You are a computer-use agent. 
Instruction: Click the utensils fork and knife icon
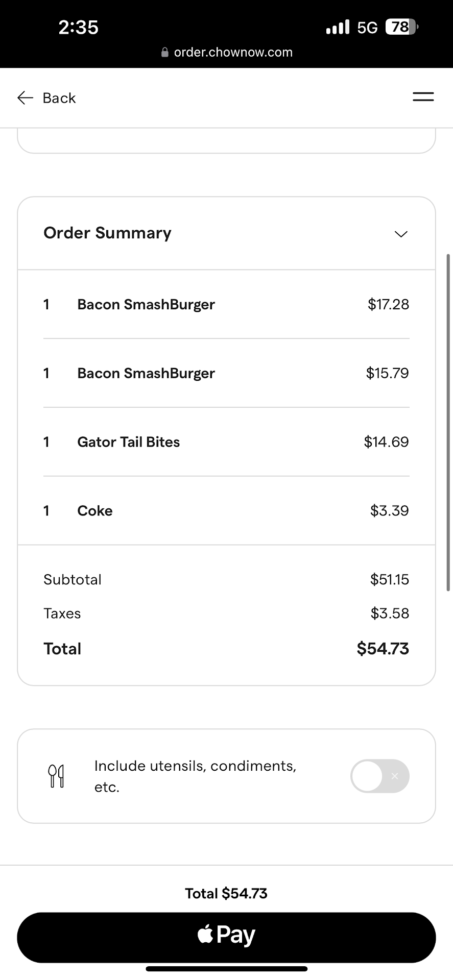point(56,776)
